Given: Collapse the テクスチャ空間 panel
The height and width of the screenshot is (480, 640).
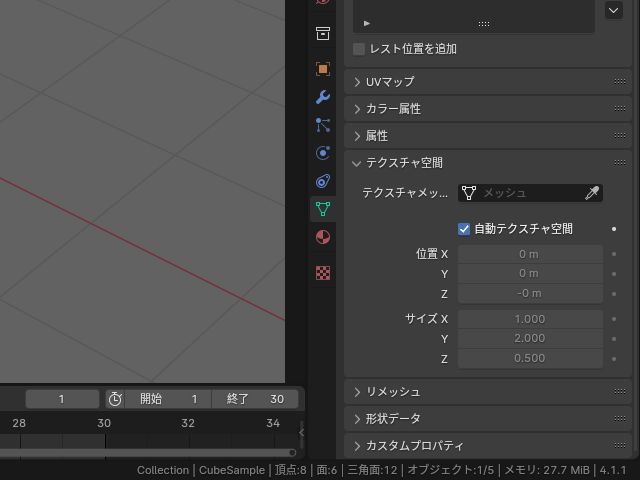Looking at the screenshot, I should tap(488, 163).
